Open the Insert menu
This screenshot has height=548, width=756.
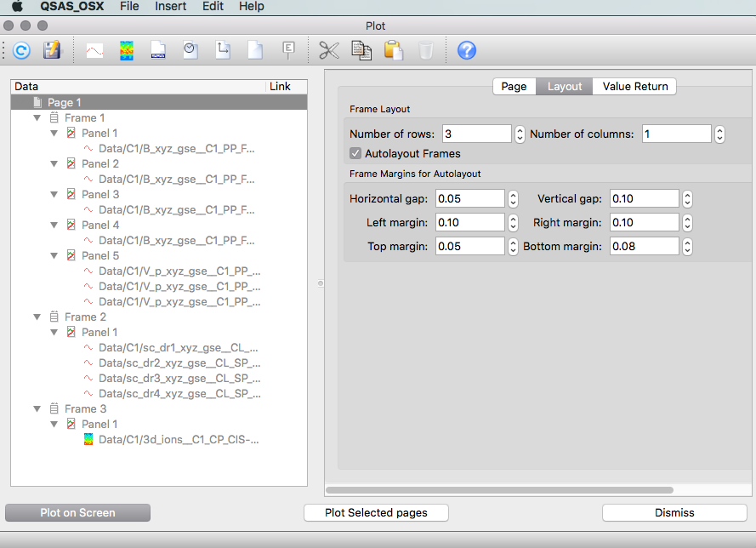tap(171, 7)
